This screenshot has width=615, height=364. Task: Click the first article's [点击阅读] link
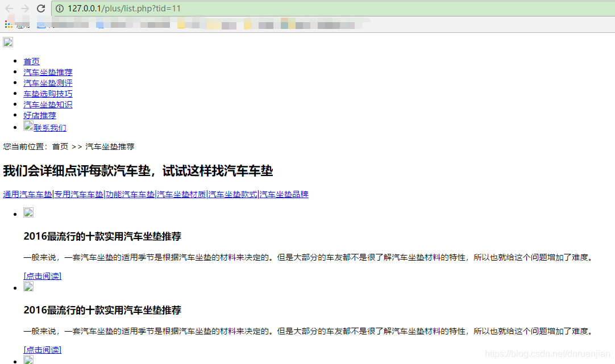(43, 276)
